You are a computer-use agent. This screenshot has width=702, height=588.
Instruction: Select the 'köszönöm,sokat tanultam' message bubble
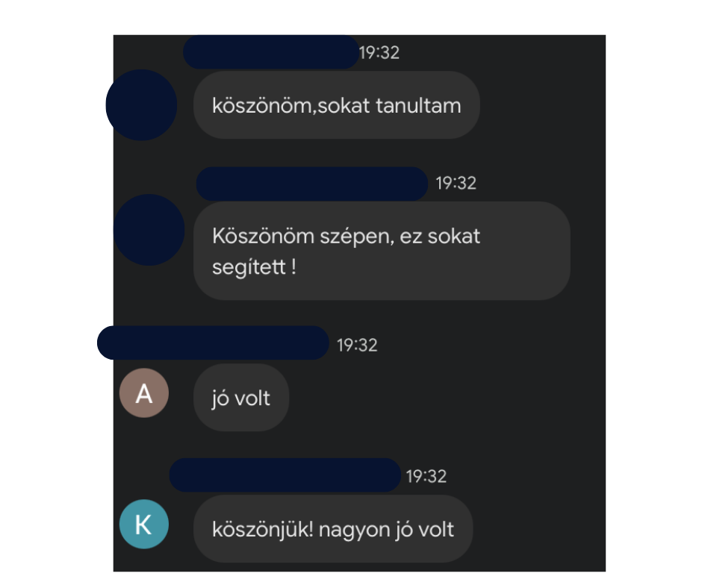tap(337, 105)
